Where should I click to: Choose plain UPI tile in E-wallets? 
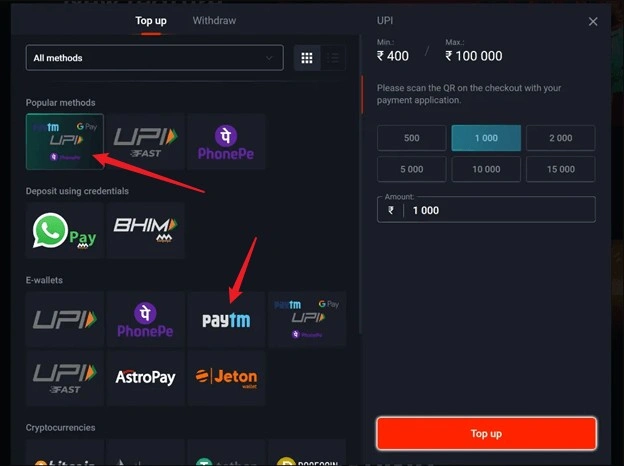[x=65, y=320]
